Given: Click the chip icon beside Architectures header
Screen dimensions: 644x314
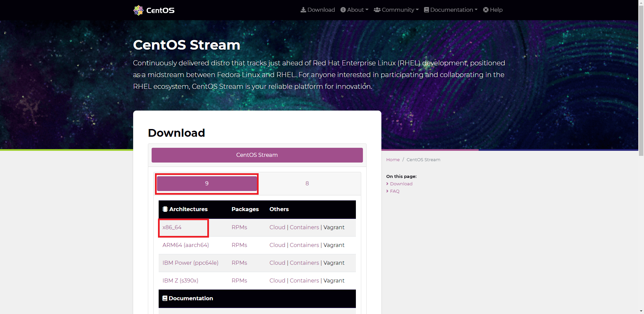Looking at the screenshot, I should point(165,209).
